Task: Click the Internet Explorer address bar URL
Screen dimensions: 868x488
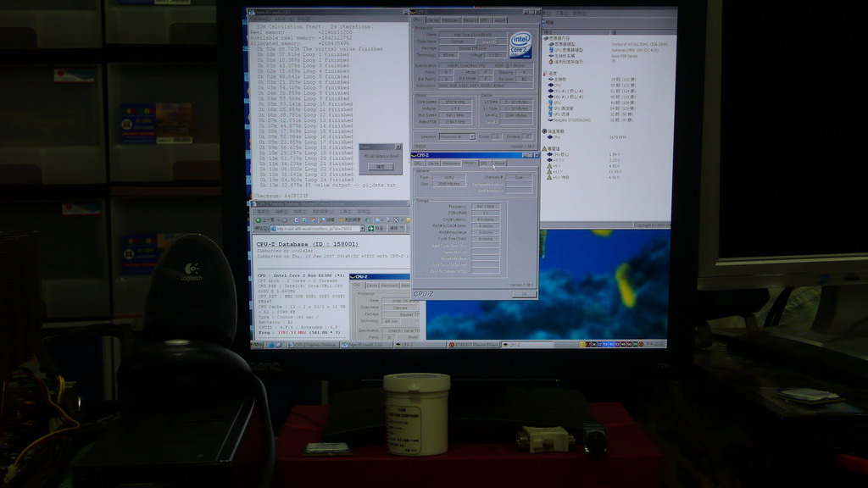Action: coord(314,229)
